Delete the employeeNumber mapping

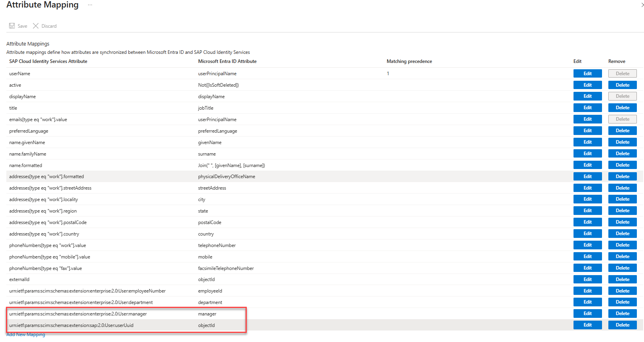622,291
